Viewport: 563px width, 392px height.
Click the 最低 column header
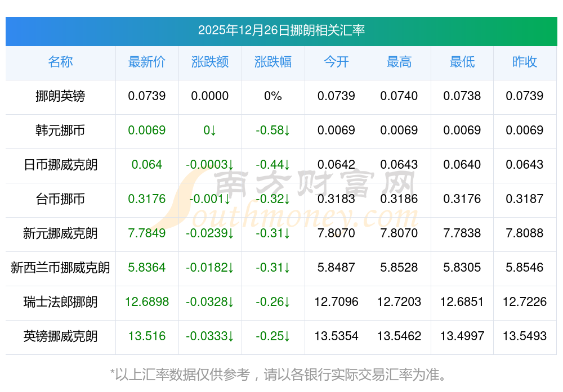462,62
